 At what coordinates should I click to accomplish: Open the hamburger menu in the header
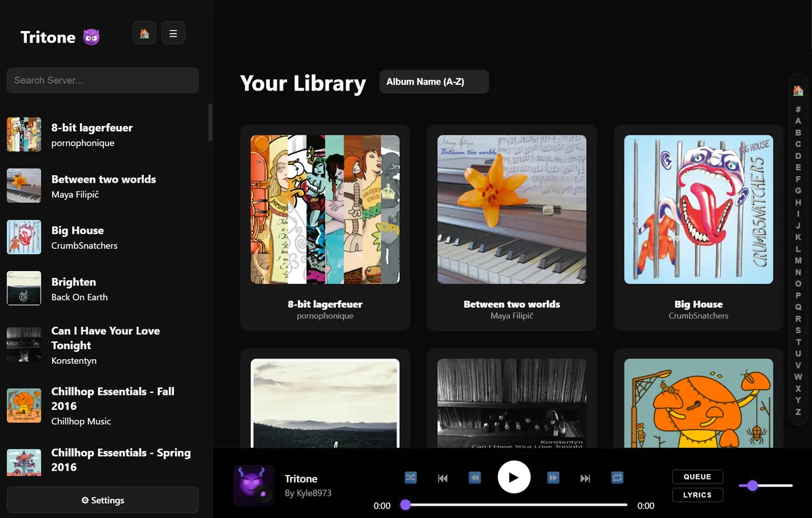(173, 33)
